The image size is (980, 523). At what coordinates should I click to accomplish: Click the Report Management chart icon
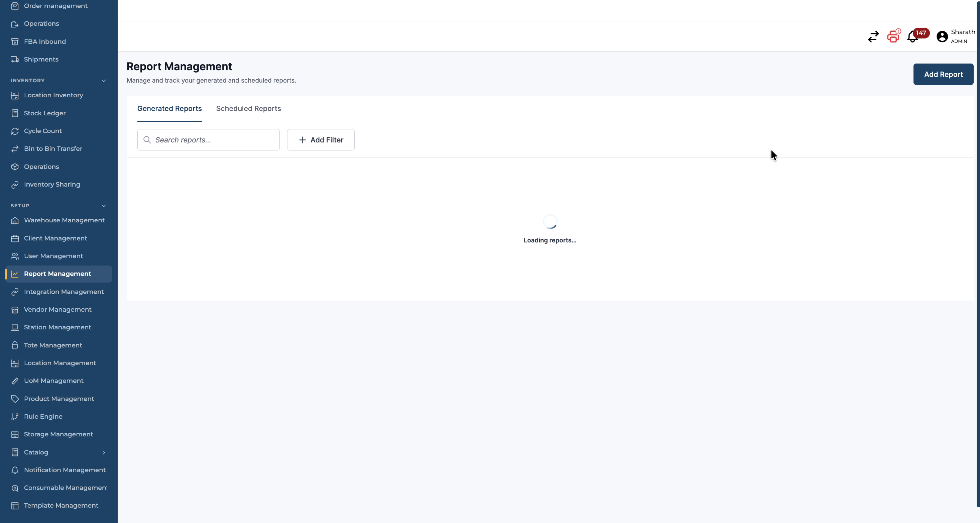pos(15,274)
